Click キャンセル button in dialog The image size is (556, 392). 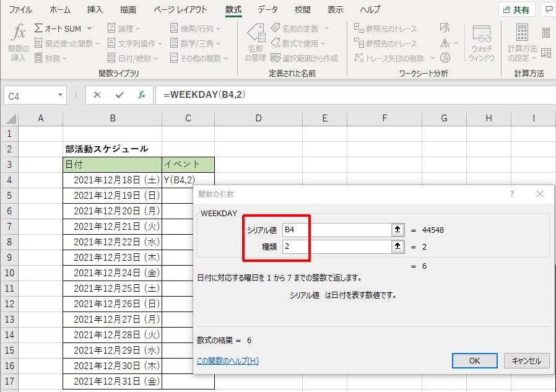point(526,360)
